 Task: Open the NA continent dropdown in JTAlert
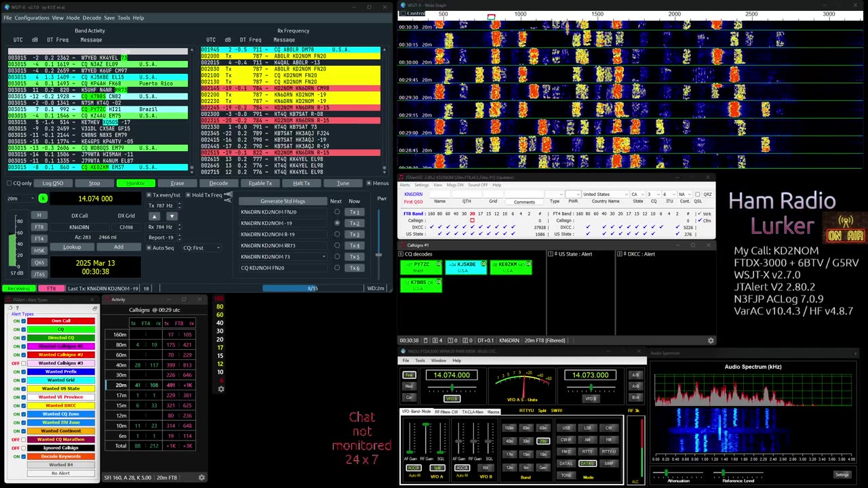click(685, 195)
